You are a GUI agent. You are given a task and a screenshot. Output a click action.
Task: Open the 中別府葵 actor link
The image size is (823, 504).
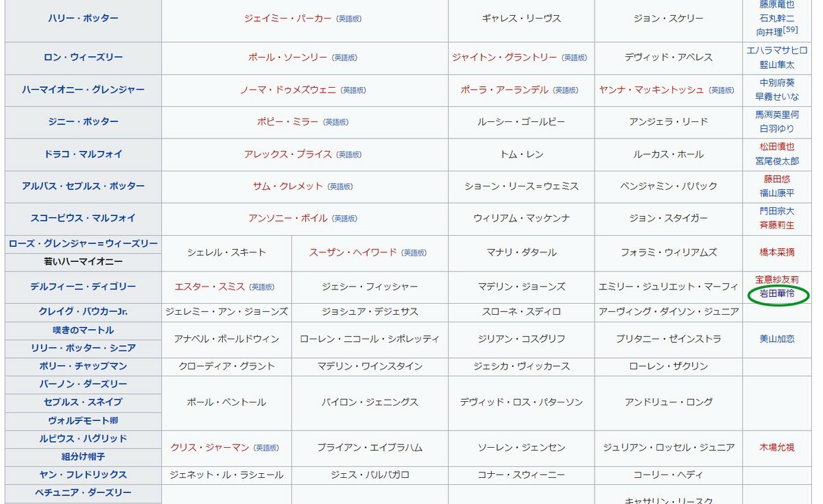coord(776,82)
